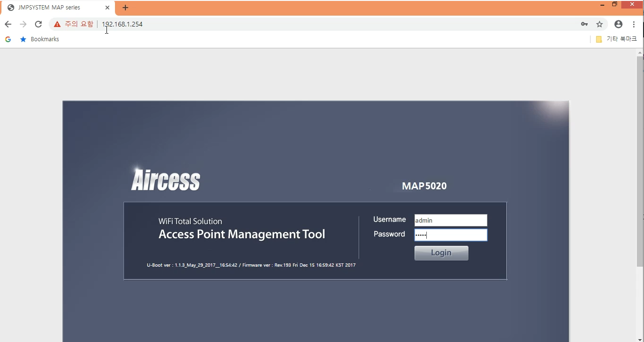Click the scrollbar up arrow
This screenshot has width=644, height=342.
click(640, 52)
